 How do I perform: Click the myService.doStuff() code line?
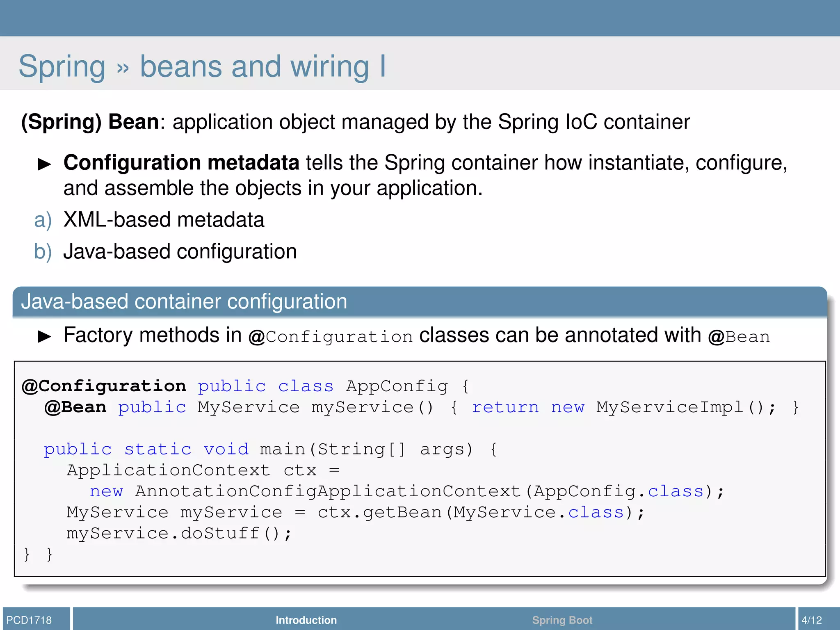tap(179, 534)
